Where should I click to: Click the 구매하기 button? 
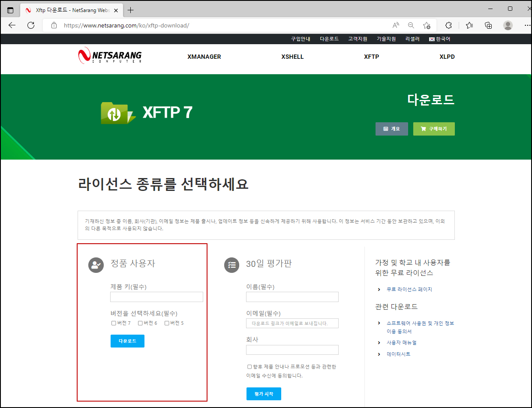coord(434,129)
